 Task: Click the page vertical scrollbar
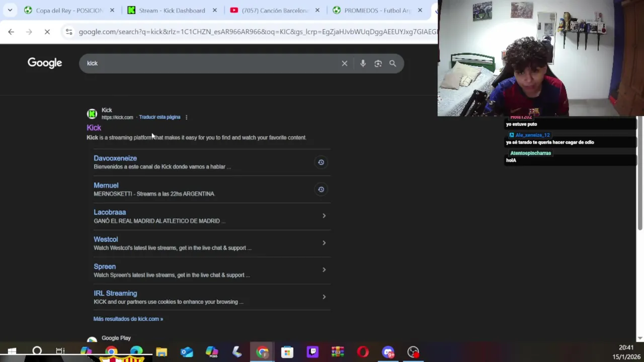[x=640, y=173]
